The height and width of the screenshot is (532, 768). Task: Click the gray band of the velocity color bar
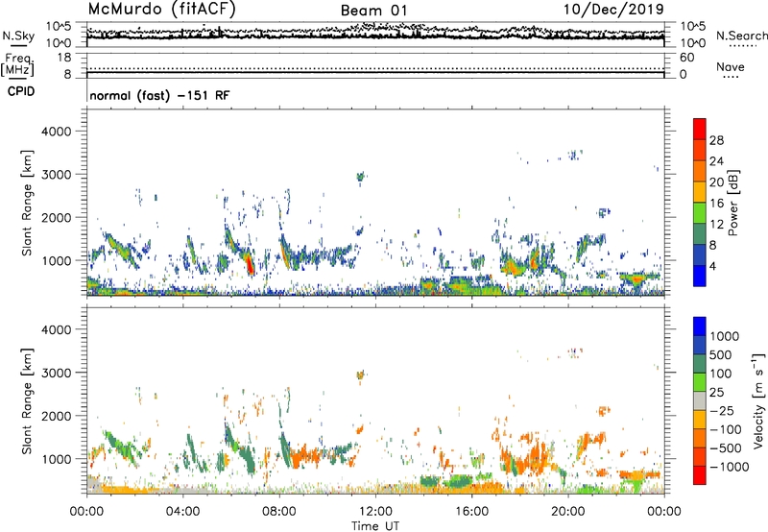pos(700,400)
